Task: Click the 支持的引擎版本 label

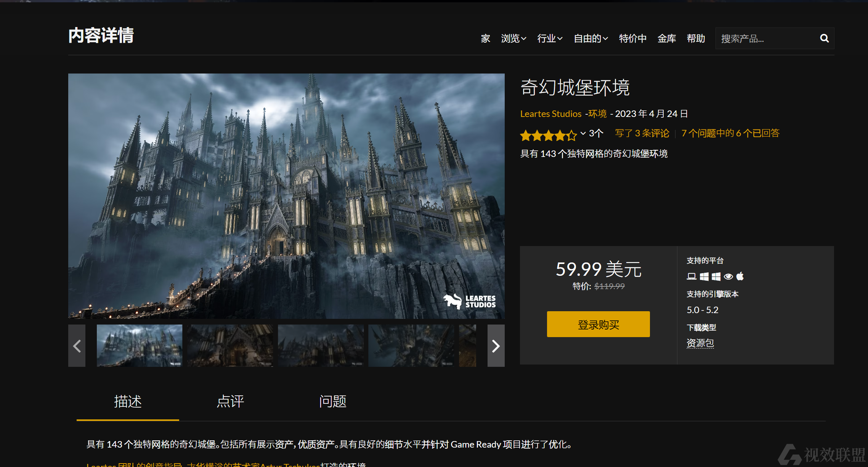Action: pos(712,294)
